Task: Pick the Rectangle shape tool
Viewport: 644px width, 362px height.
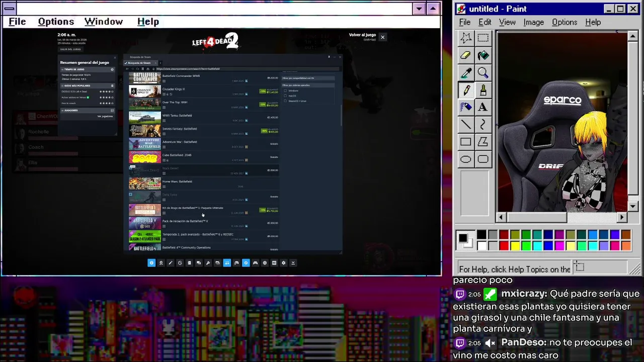Action: (x=466, y=142)
